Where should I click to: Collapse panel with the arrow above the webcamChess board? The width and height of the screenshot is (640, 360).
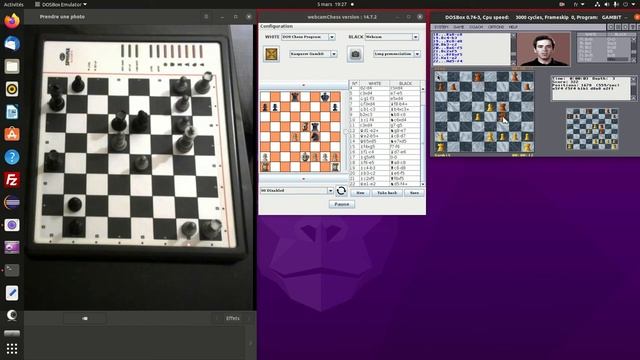click(x=303, y=85)
